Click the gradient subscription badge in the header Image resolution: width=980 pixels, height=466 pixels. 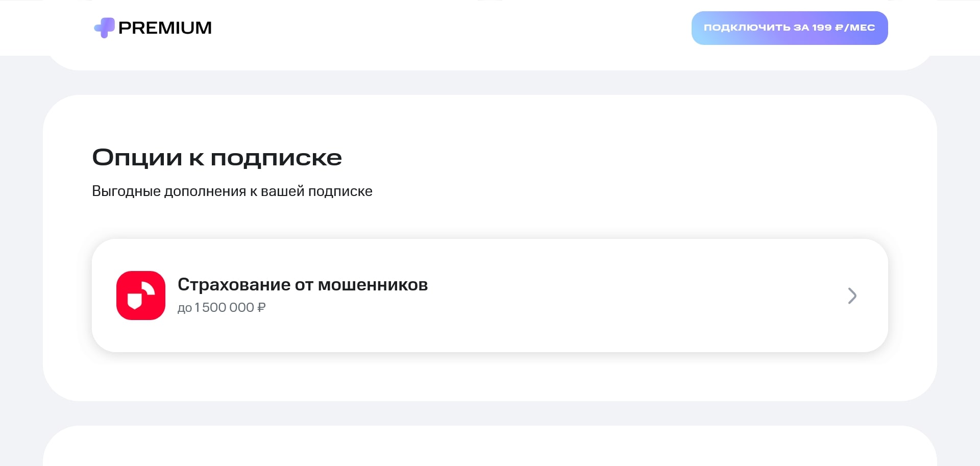click(789, 28)
